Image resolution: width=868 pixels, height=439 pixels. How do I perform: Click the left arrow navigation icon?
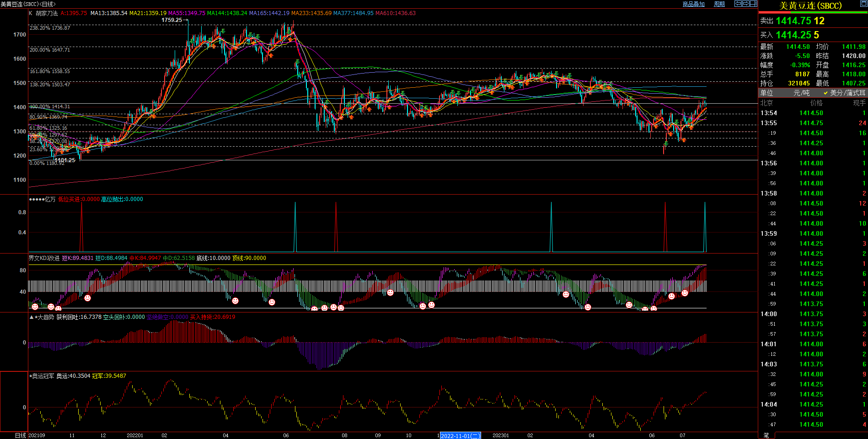coord(738,4)
